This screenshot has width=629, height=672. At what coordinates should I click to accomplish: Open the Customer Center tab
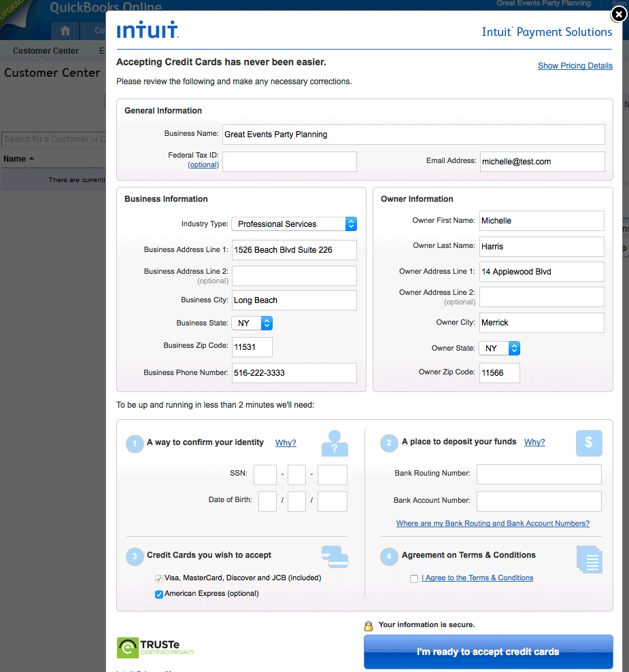tap(46, 50)
